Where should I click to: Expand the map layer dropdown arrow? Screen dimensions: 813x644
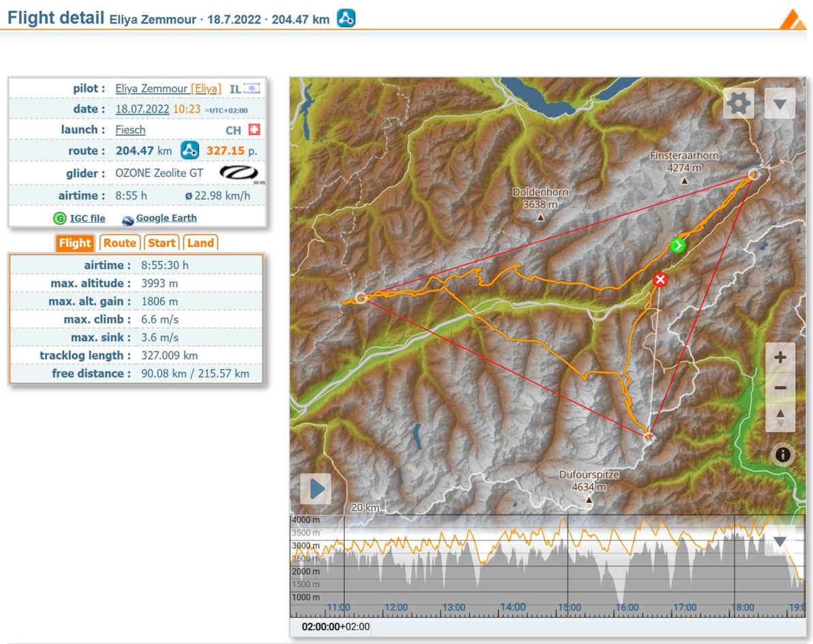tap(780, 103)
